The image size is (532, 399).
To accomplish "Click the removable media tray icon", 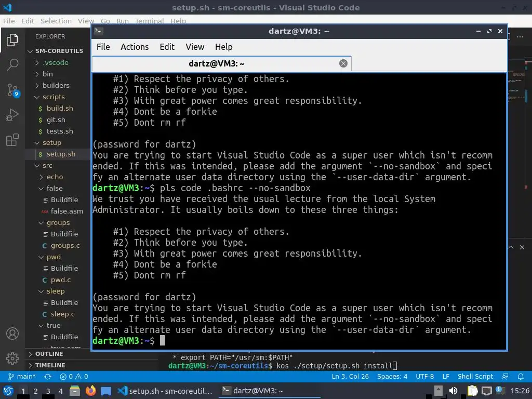I will (x=438, y=391).
